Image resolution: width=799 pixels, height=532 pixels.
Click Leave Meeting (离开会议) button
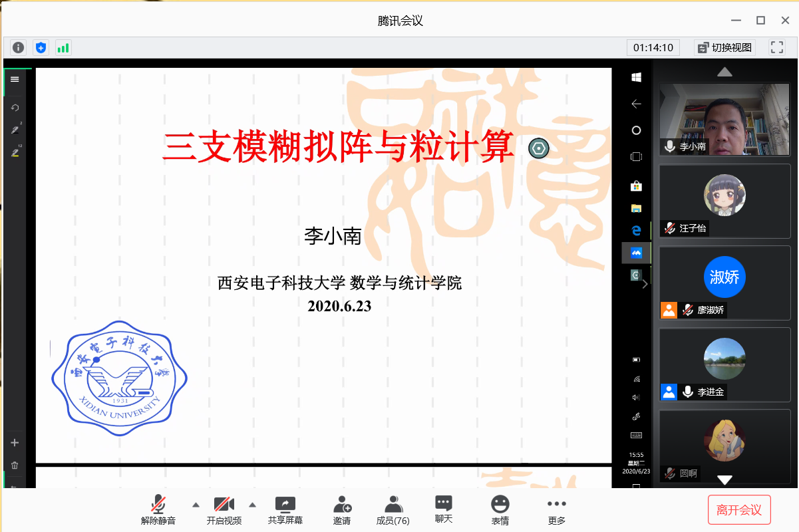pyautogui.click(x=739, y=510)
